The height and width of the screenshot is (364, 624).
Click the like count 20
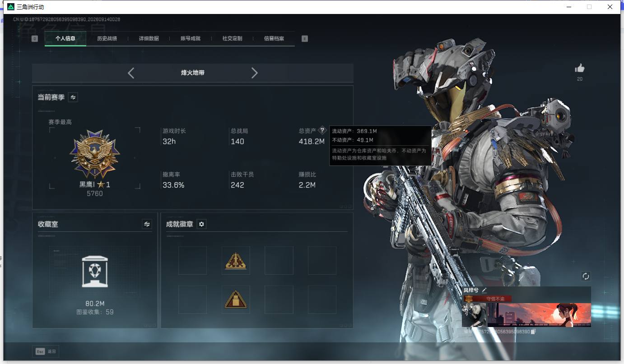pos(580,79)
